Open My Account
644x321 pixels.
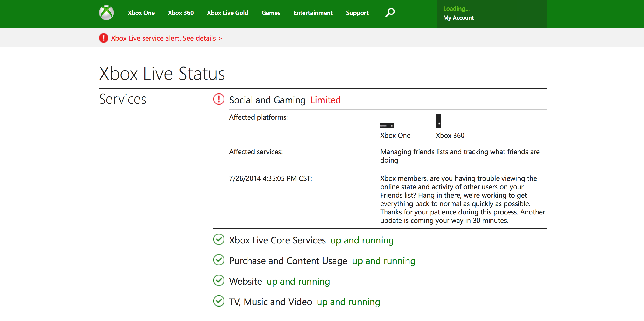coord(458,18)
